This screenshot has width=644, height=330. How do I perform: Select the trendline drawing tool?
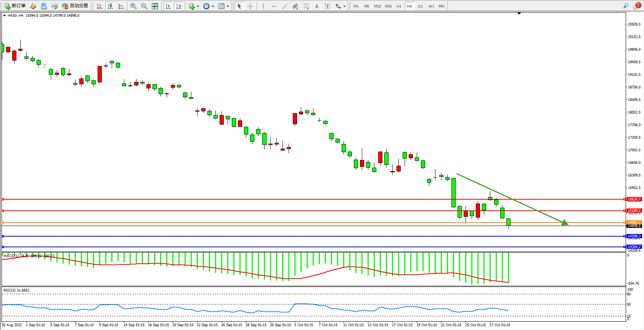[284, 6]
